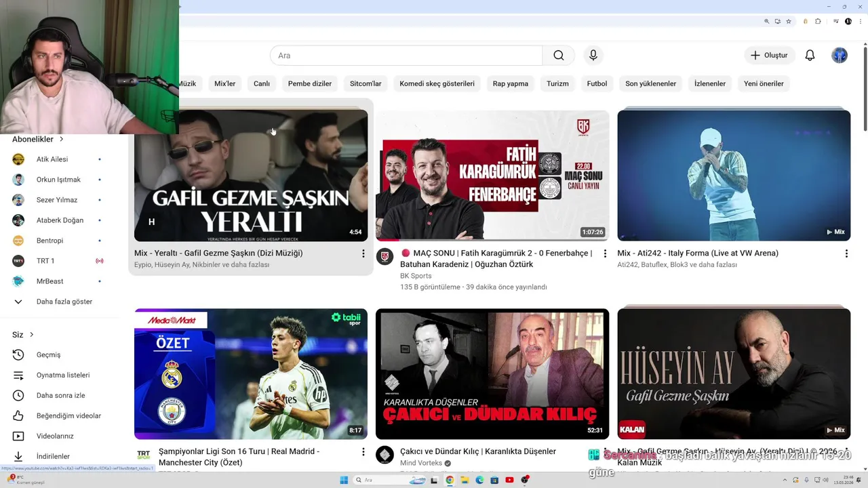The width and height of the screenshot is (868, 488).
Task: Open the Oluştur create menu
Action: pos(769,56)
